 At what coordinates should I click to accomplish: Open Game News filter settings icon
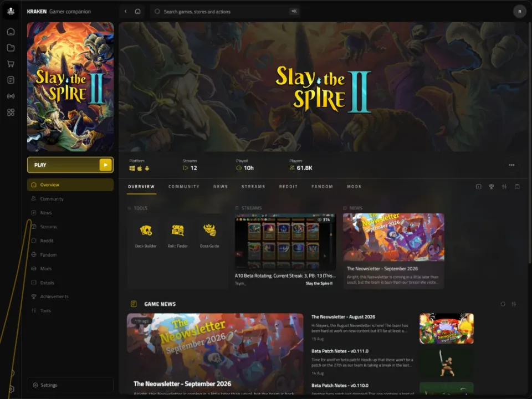tap(514, 304)
